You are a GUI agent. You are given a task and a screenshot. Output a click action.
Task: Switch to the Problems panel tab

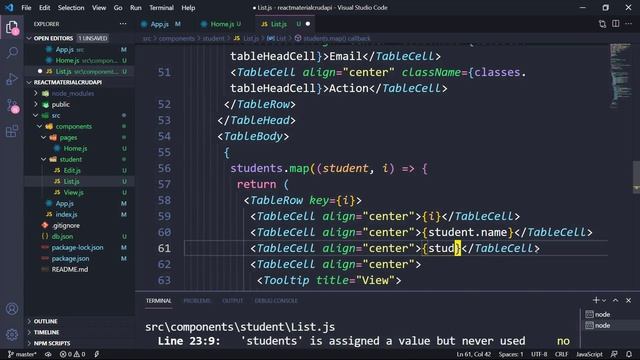197,301
